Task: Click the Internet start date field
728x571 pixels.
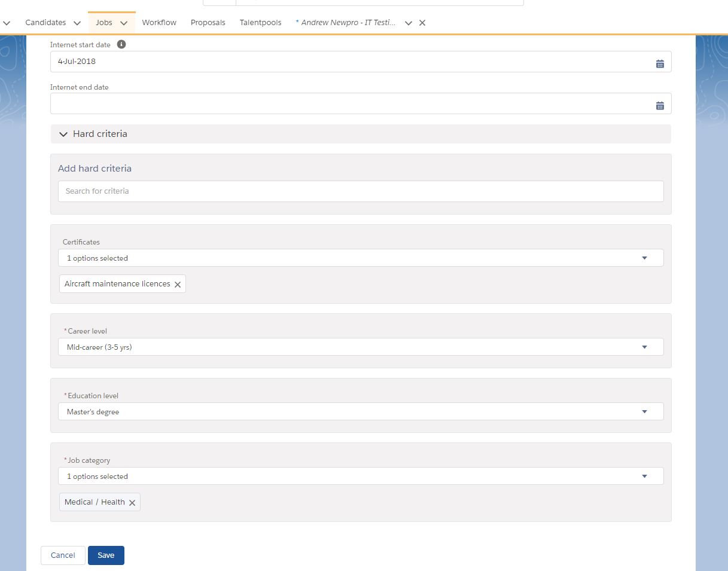Action: click(361, 62)
